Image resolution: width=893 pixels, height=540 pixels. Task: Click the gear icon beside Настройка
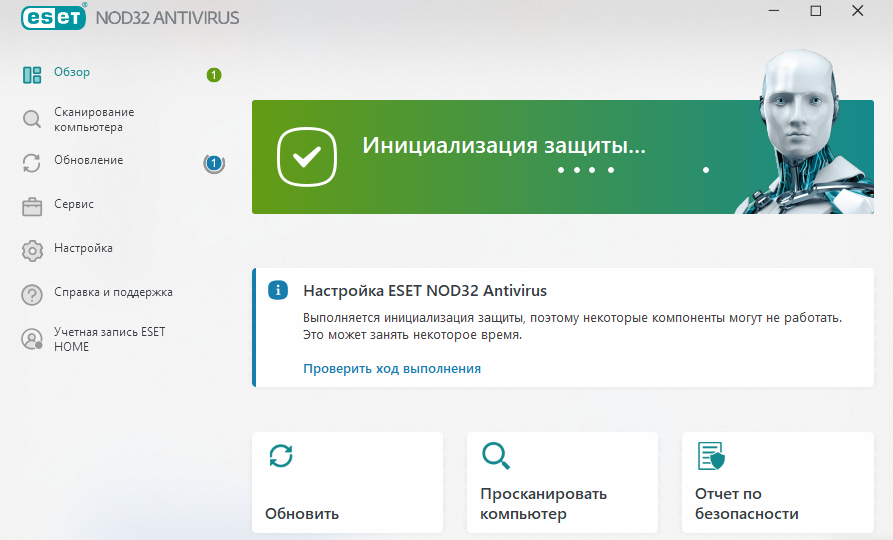pyautogui.click(x=32, y=251)
